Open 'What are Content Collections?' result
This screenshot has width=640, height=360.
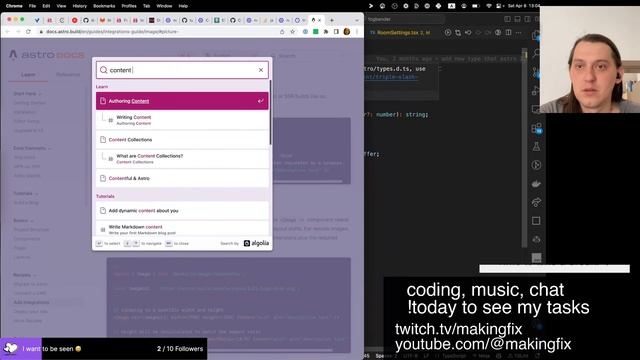[x=182, y=159]
